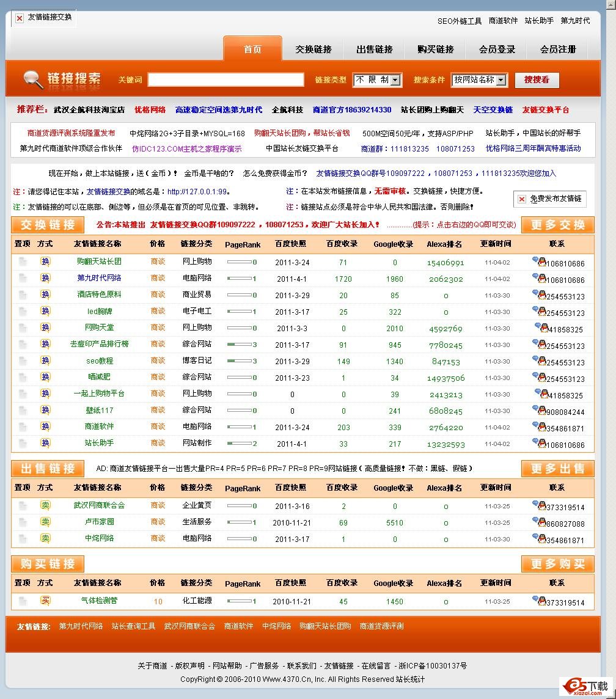Click the 换 icon in the 壁纸117 row
The height and width of the screenshot is (699, 616).
[x=45, y=409]
